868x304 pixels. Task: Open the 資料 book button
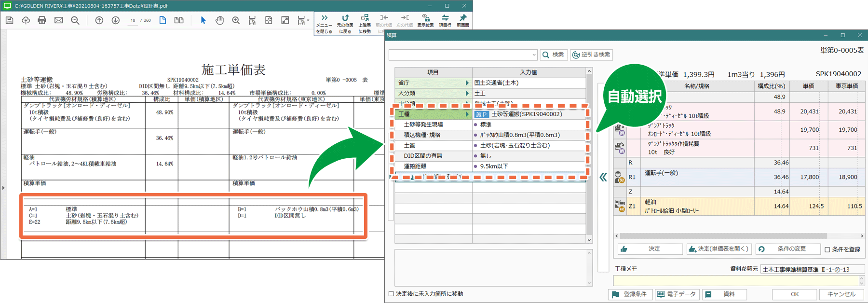coord(725,294)
